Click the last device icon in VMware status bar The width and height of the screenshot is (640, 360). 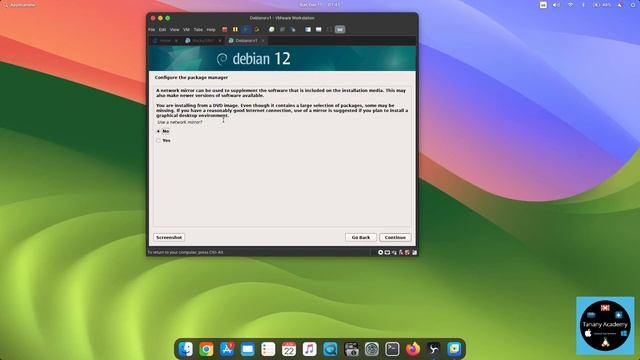(x=414, y=253)
